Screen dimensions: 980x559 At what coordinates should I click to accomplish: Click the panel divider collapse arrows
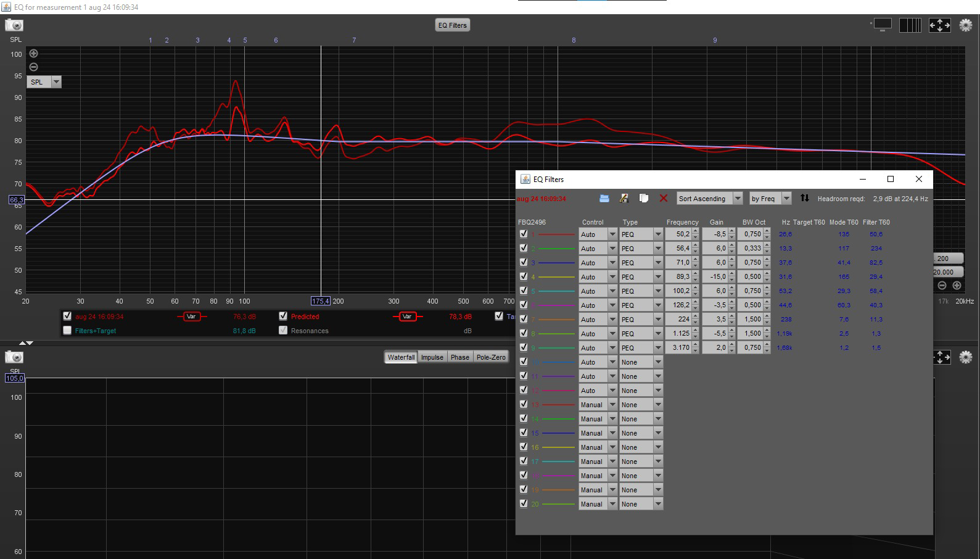tap(26, 342)
